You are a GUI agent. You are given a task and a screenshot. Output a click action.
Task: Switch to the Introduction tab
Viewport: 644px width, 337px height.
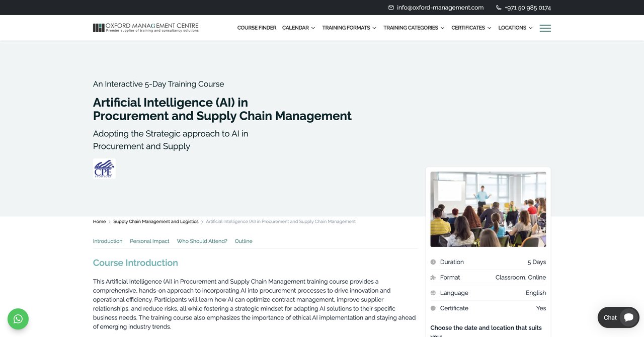108,241
